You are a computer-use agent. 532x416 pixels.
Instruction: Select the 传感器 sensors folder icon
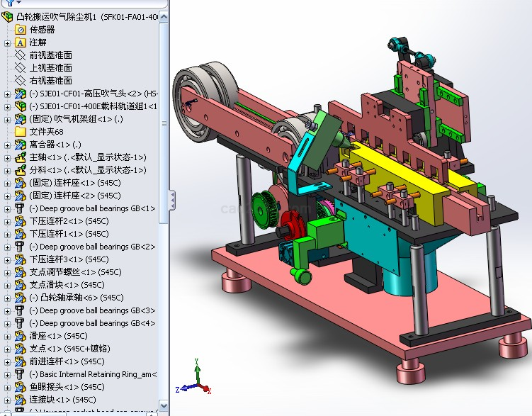[x=20, y=29]
